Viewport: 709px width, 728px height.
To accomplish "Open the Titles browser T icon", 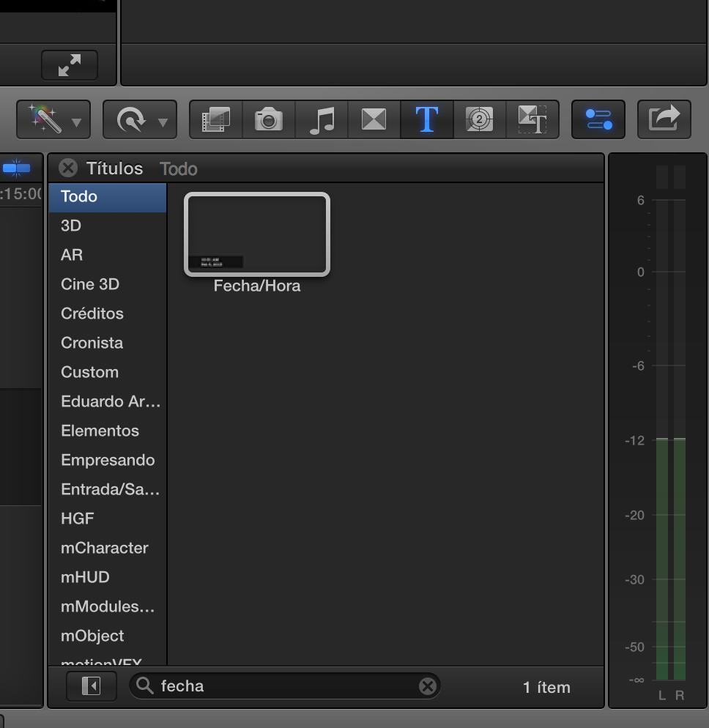I will tap(427, 119).
